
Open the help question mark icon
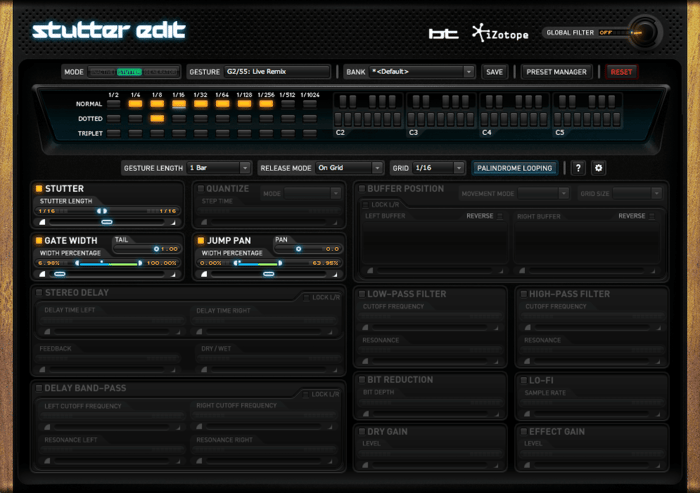tap(578, 168)
